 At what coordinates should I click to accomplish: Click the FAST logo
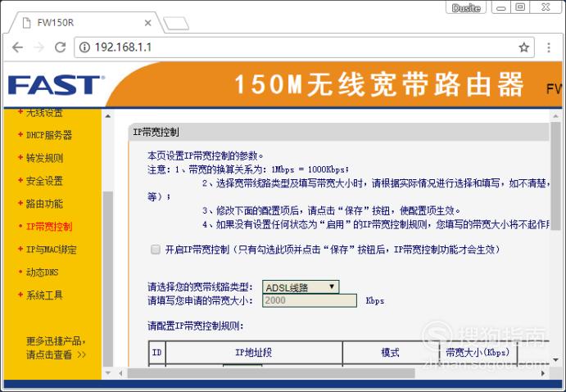pos(56,85)
